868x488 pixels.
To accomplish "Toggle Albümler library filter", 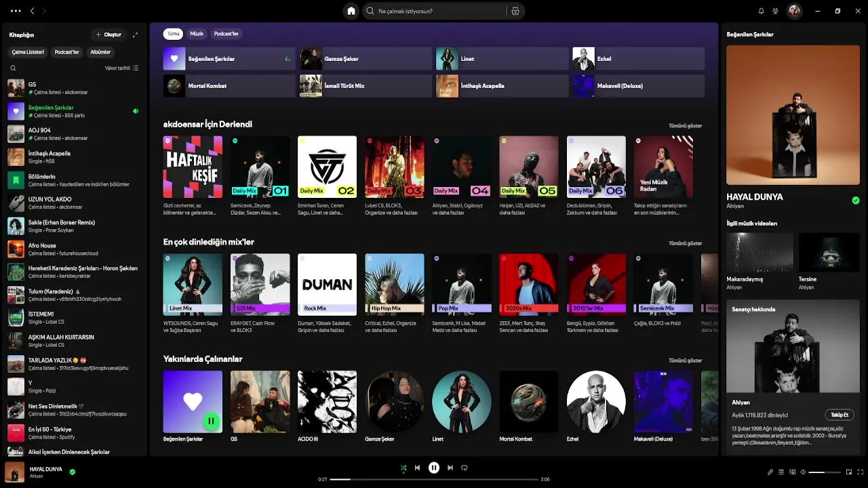I will click(100, 52).
